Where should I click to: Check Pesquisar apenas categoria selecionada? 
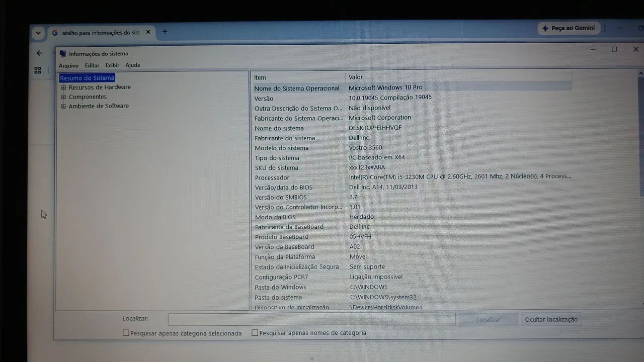point(126,333)
